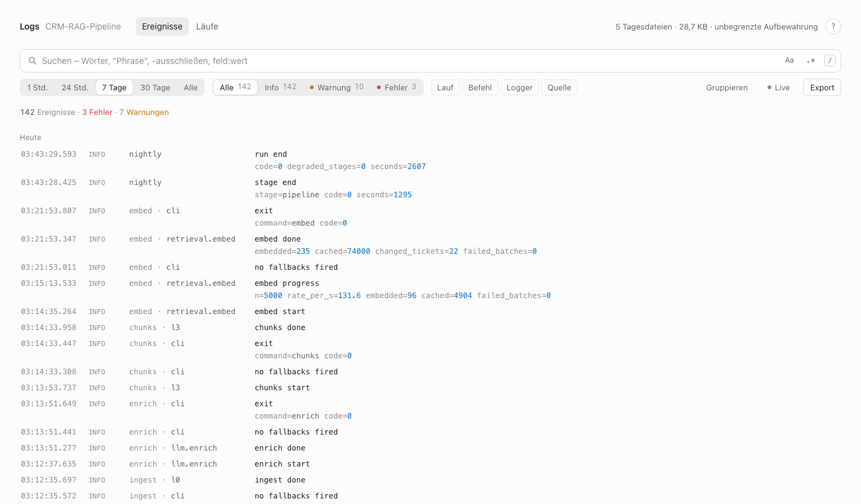Click the seconds=2607 detail line
The height and width of the screenshot is (504, 861).
pos(340,167)
